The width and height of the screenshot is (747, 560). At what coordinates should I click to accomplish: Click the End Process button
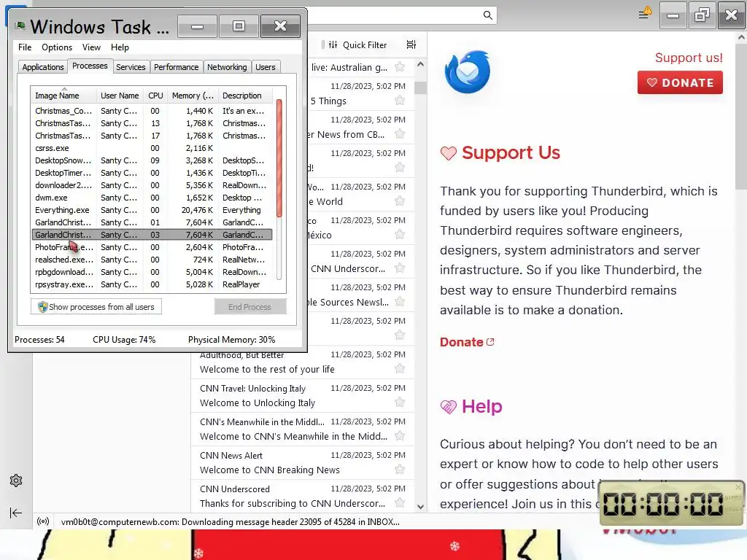coord(250,307)
